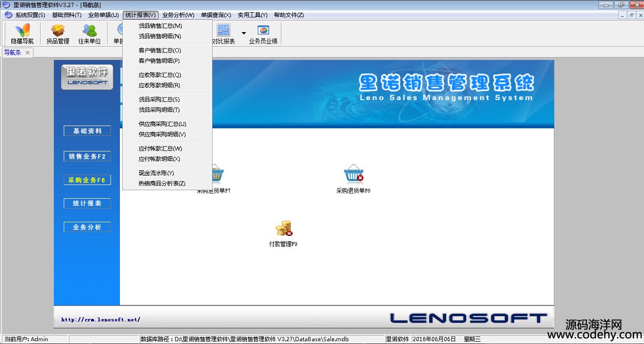Open the 业务分析(W) menu
The height and width of the screenshot is (344, 644).
click(178, 15)
